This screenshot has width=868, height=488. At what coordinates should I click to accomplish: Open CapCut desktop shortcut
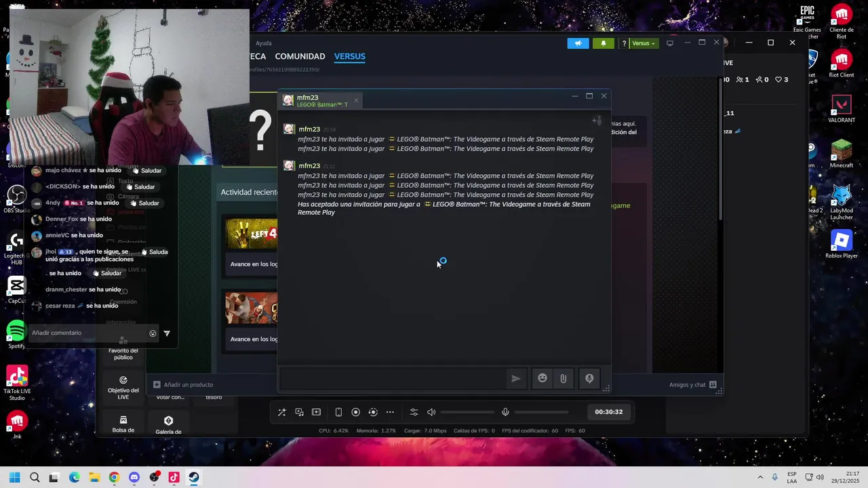(x=16, y=290)
